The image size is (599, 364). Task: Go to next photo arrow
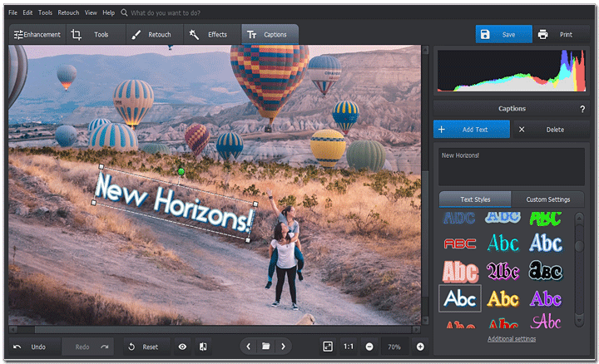(x=283, y=347)
